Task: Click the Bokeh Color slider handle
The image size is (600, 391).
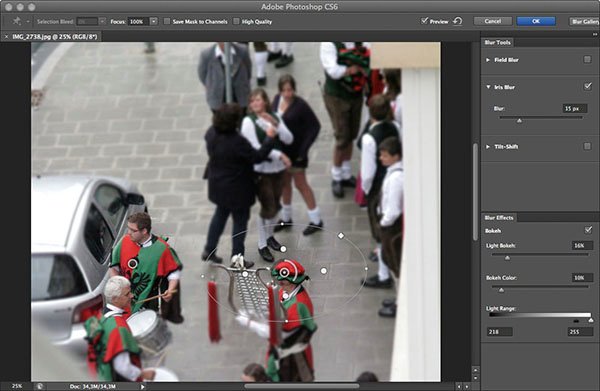Action: [501, 290]
